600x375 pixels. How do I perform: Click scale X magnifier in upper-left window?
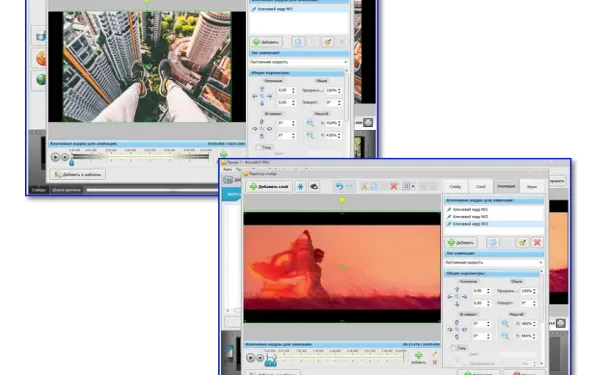310,123
